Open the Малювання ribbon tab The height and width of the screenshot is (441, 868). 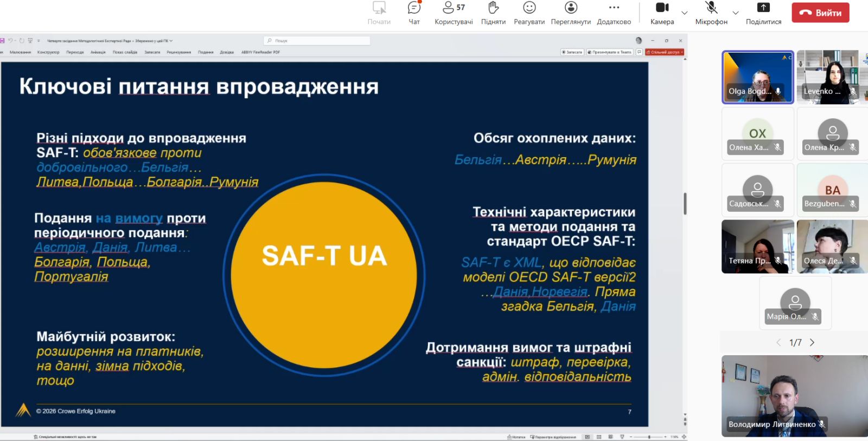click(x=20, y=52)
